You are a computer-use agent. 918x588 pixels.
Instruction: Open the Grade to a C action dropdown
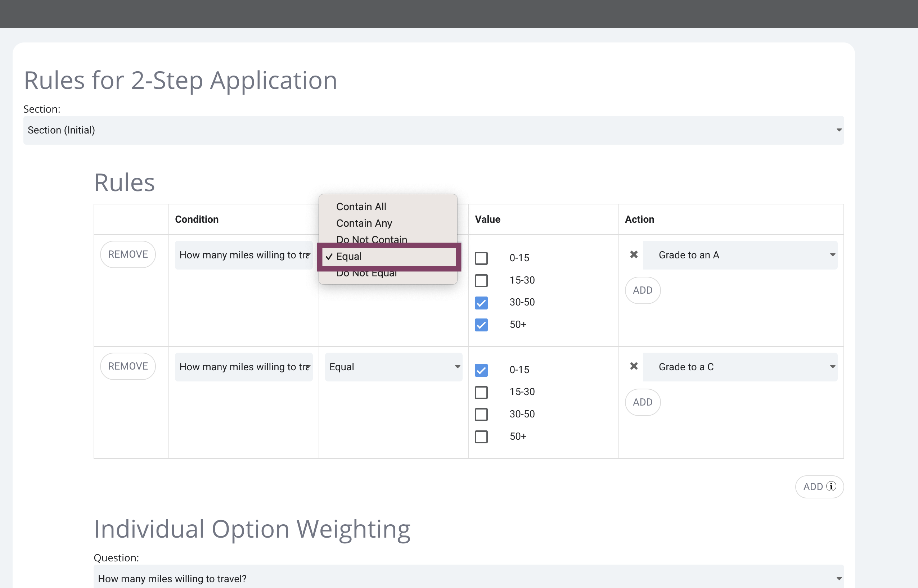click(x=740, y=367)
